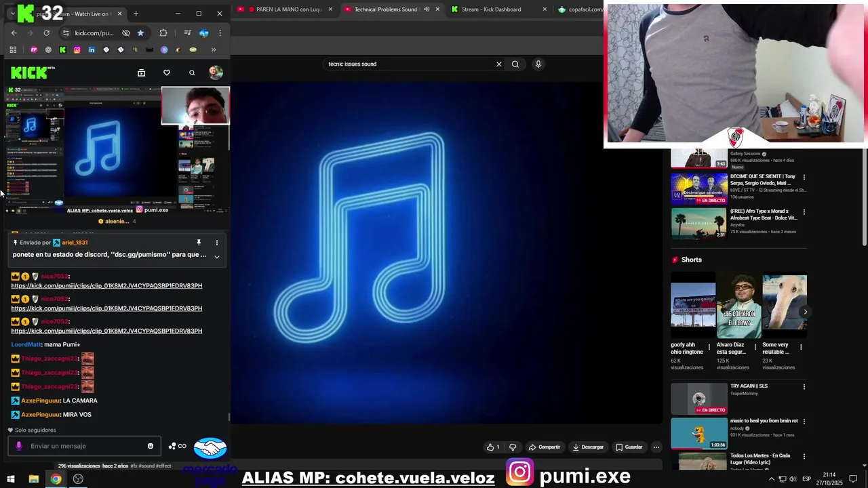Image resolution: width=868 pixels, height=488 pixels.
Task: Open File Explorer from the taskbar
Action: click(33, 479)
